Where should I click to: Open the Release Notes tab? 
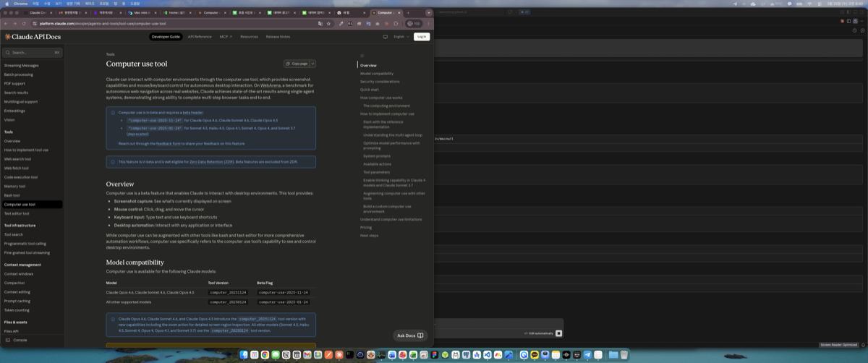[x=278, y=37]
